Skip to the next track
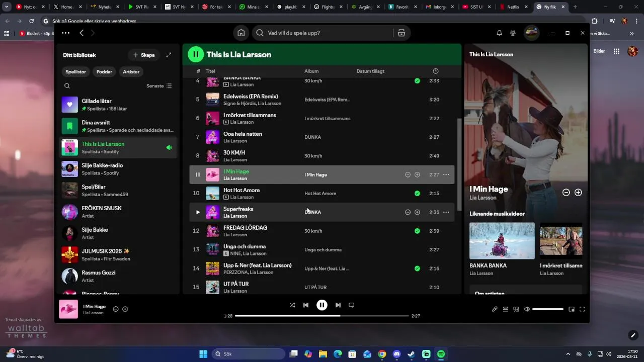 338,305
